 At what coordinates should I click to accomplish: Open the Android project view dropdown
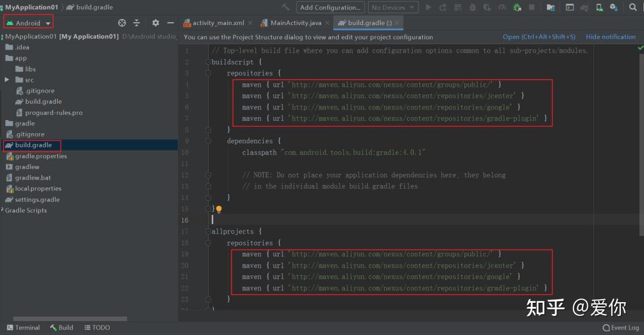click(28, 23)
